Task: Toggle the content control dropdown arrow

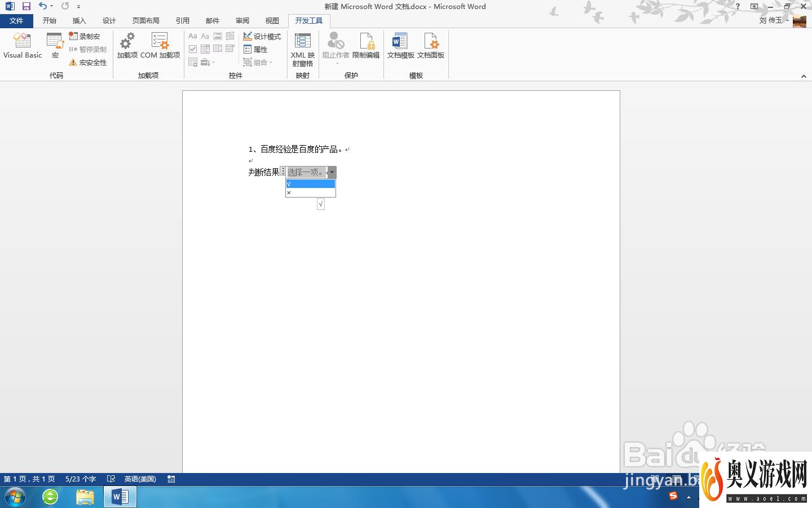Action: [332, 172]
